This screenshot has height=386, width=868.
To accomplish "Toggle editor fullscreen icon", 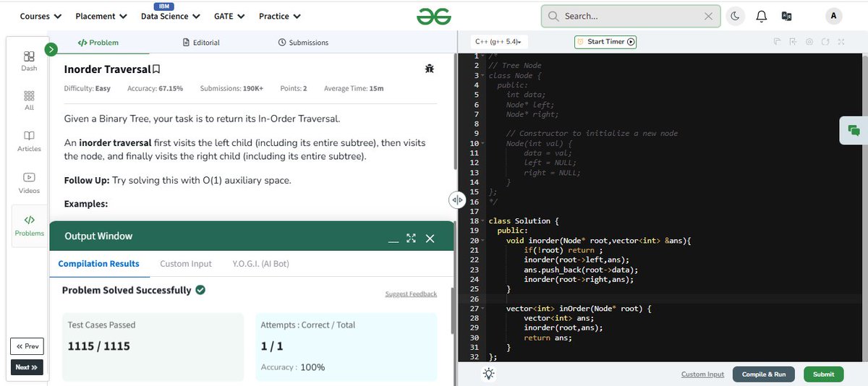I will tap(841, 42).
